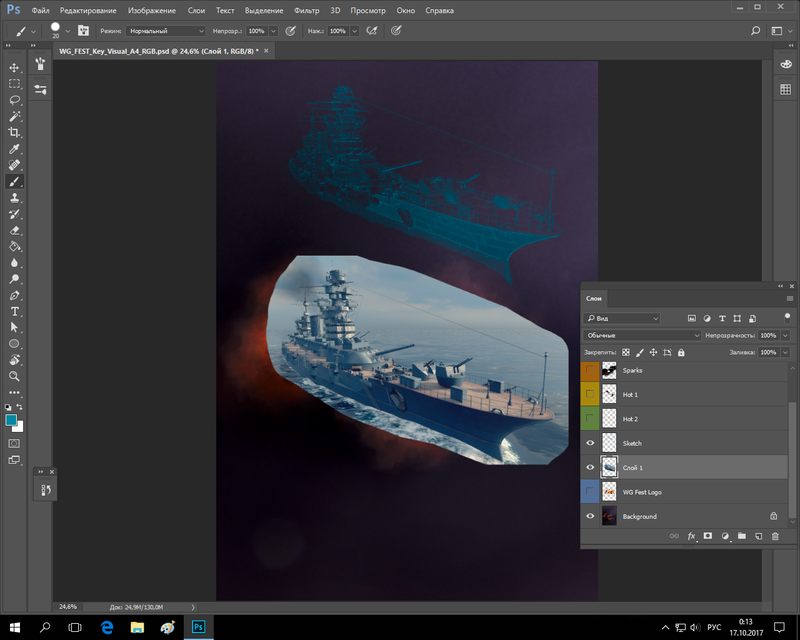Click the zoom percentage field 24,6%
Screen dimensions: 800x640
68,607
